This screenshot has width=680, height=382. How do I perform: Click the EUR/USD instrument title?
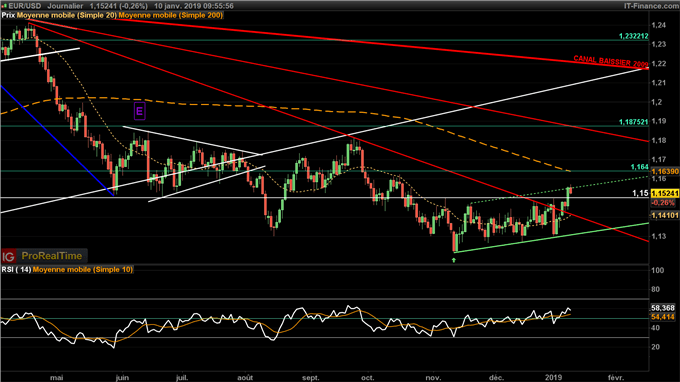coord(25,6)
